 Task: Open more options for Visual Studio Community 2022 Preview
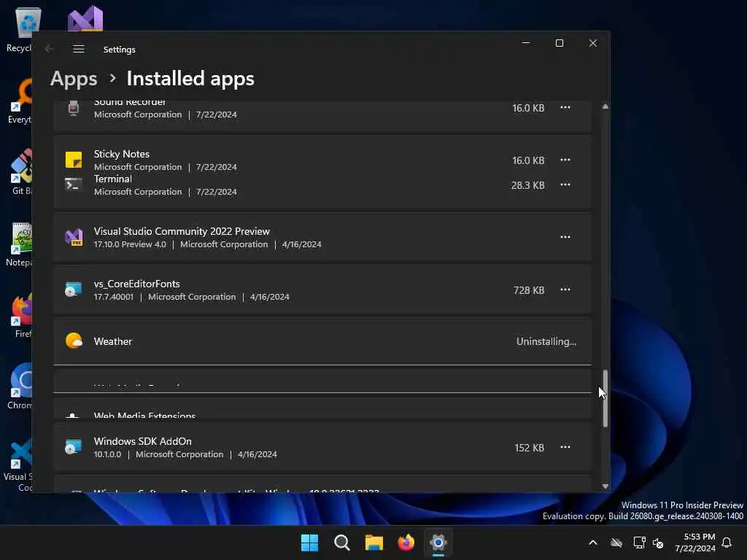tap(565, 237)
